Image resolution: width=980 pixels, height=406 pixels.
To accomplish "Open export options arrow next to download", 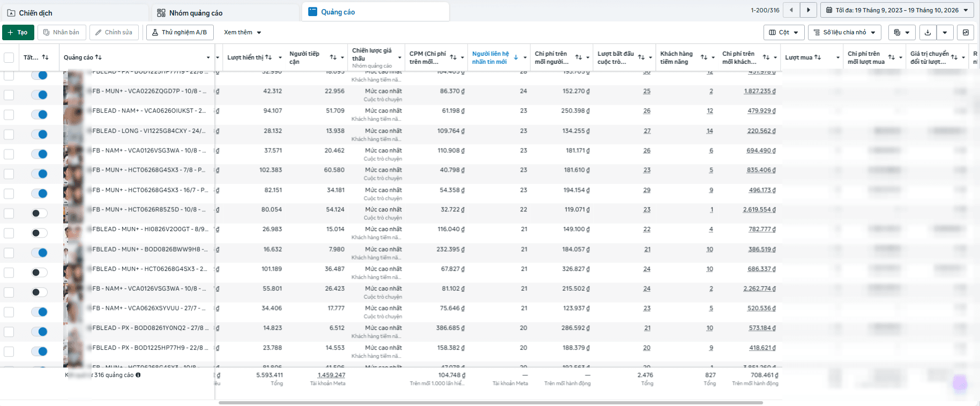I will pyautogui.click(x=945, y=33).
